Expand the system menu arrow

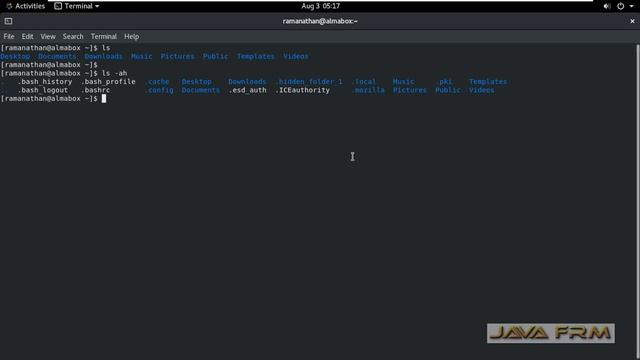pyautogui.click(x=631, y=7)
